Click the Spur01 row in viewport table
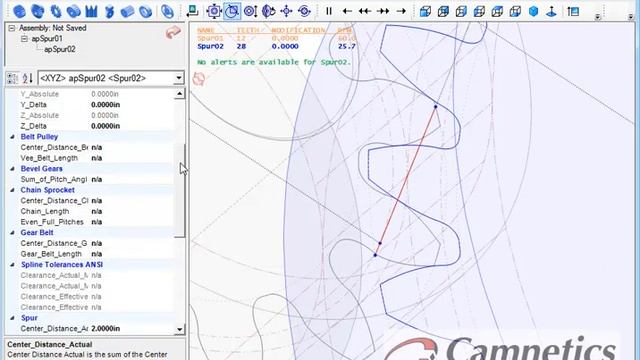640x360 pixels. click(x=276, y=38)
